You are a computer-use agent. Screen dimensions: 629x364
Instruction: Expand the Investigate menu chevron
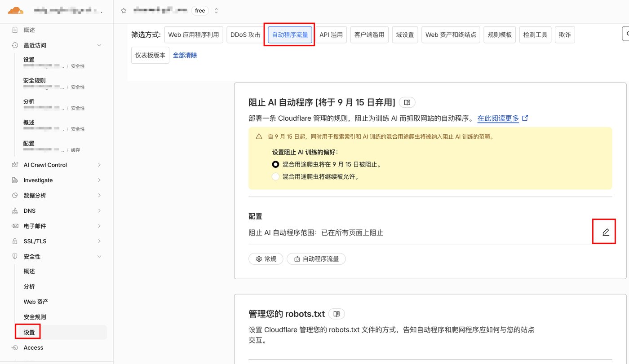click(x=99, y=180)
